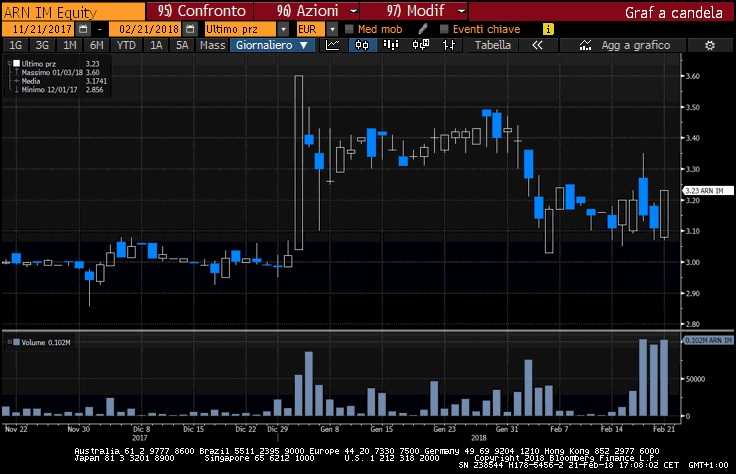The image size is (736, 474).
Task: Open the 97) Modif menu
Action: 415,11
